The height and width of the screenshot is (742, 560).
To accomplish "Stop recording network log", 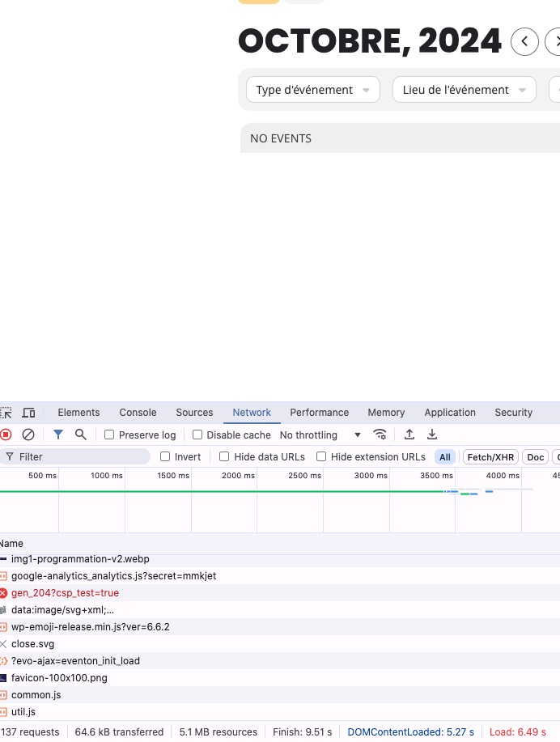I will coord(6,435).
